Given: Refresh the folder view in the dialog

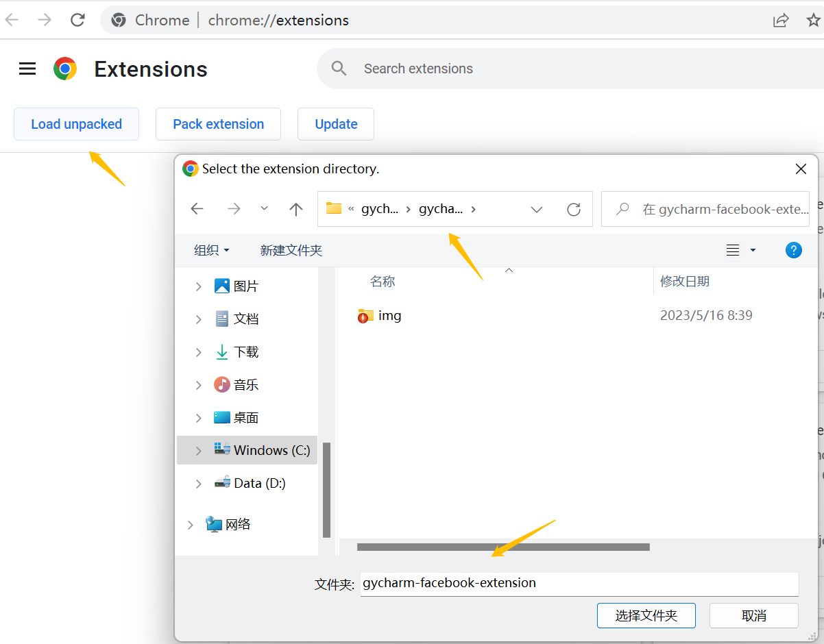Looking at the screenshot, I should pos(574,209).
